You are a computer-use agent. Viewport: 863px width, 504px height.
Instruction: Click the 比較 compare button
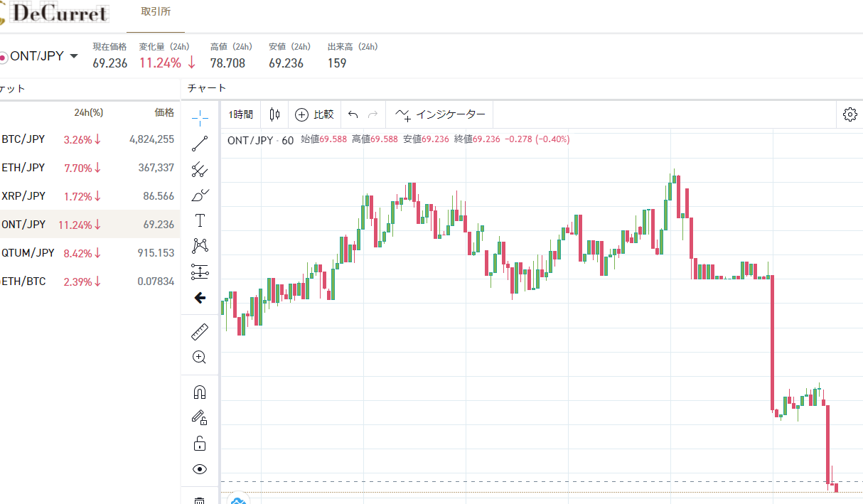[x=314, y=114]
